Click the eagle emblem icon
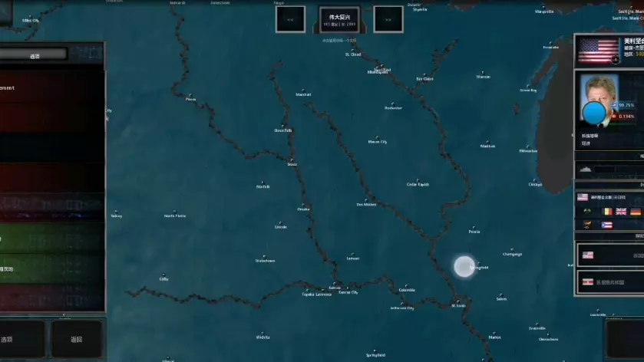Image resolution: width=644 pixels, height=362 pixels. click(x=587, y=225)
